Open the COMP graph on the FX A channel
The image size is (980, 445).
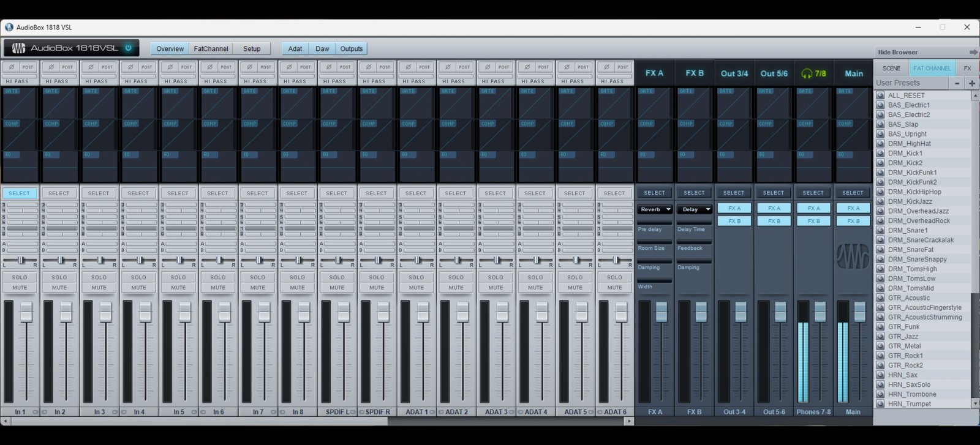coord(655,135)
